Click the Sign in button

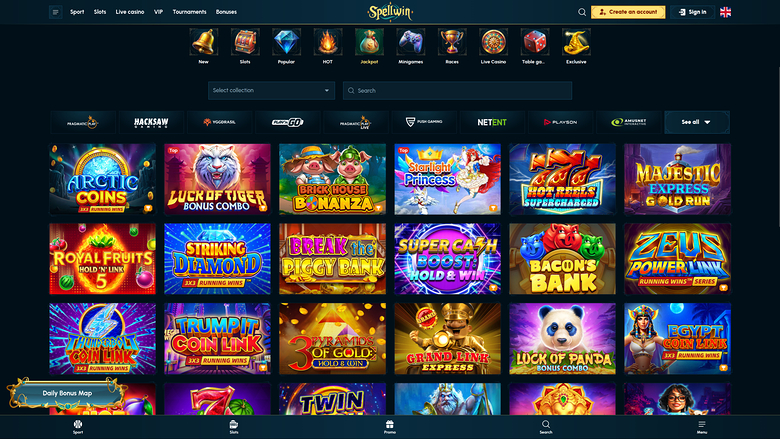pyautogui.click(x=692, y=12)
